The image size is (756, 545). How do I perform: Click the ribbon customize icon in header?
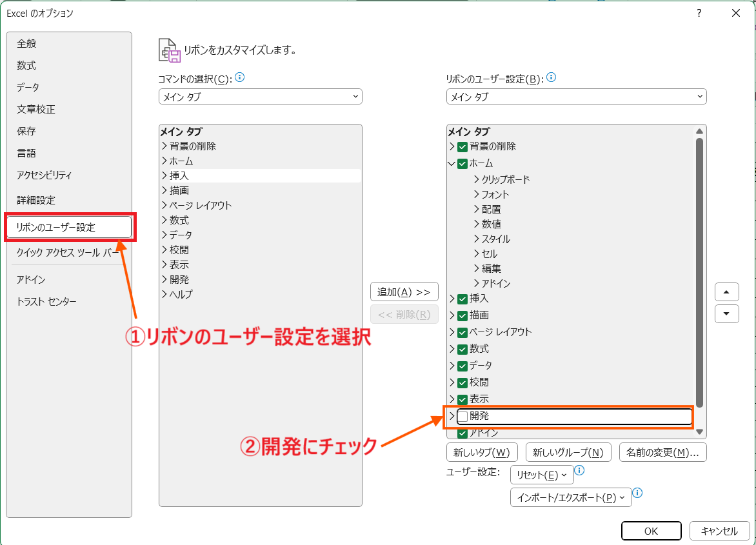tap(169, 50)
